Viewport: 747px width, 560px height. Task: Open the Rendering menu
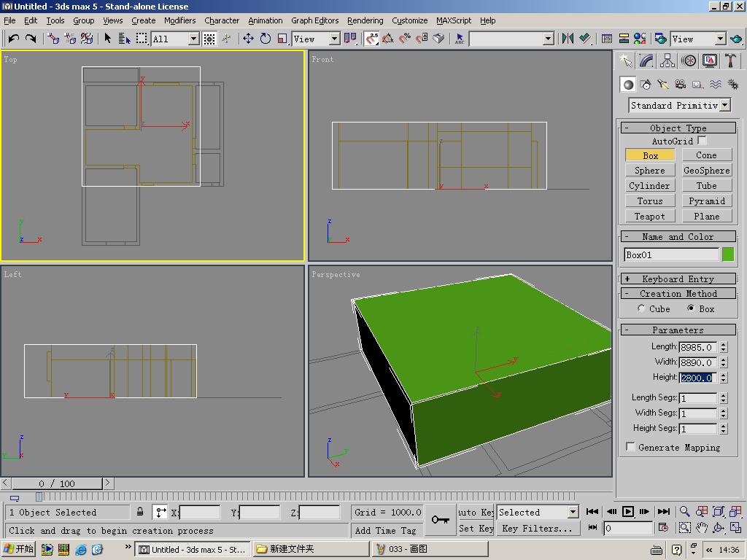(365, 20)
